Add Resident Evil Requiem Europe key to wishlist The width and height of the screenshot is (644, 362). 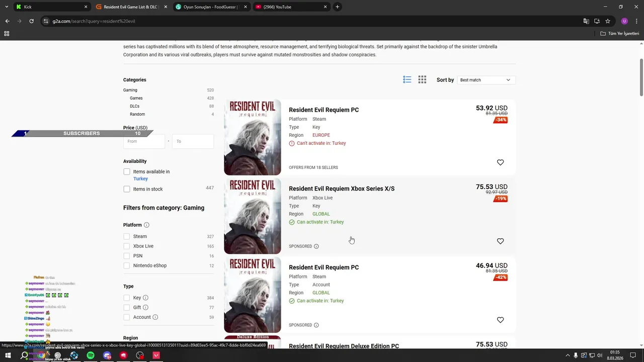coord(500,162)
